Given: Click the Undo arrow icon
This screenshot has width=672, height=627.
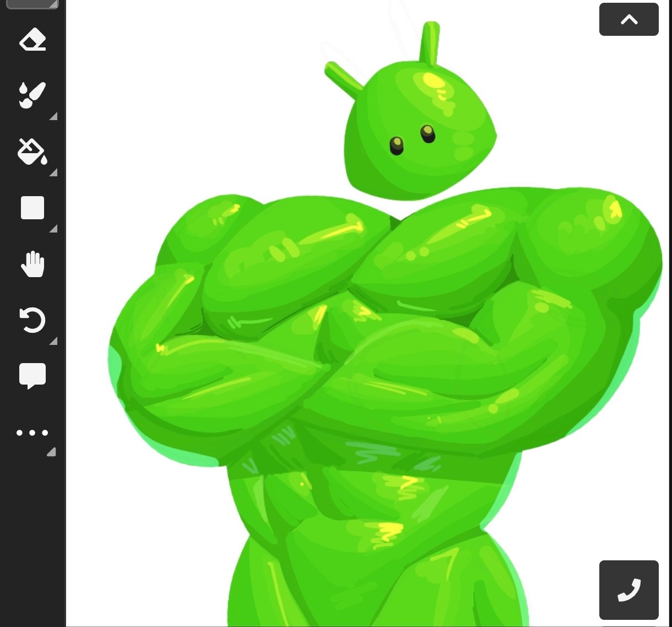Looking at the screenshot, I should click(32, 320).
